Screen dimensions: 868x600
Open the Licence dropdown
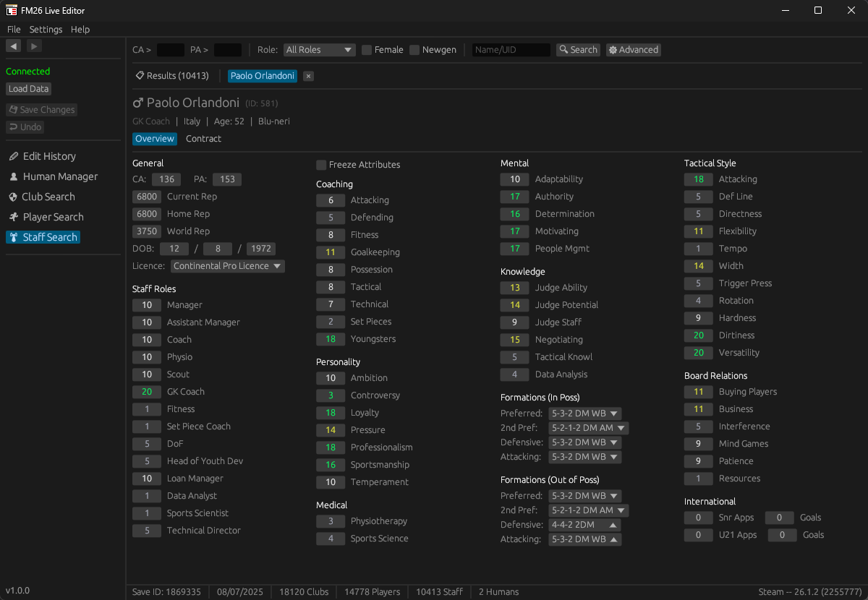tap(228, 266)
